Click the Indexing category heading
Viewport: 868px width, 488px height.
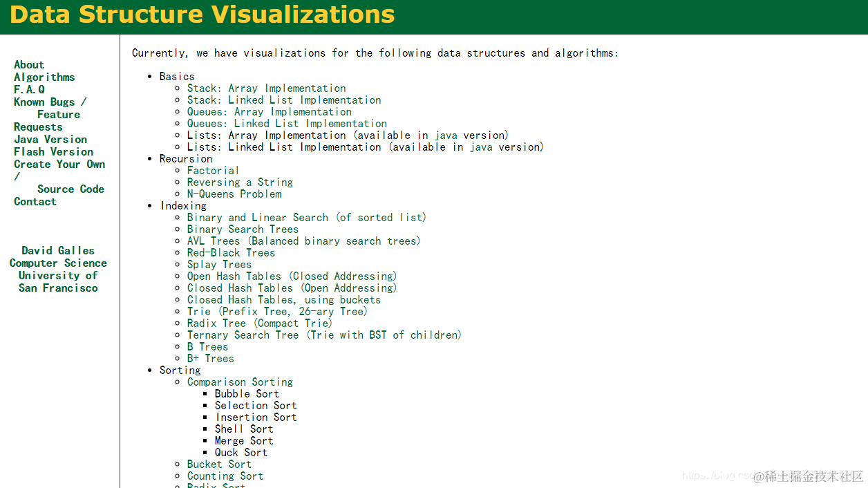click(x=183, y=206)
